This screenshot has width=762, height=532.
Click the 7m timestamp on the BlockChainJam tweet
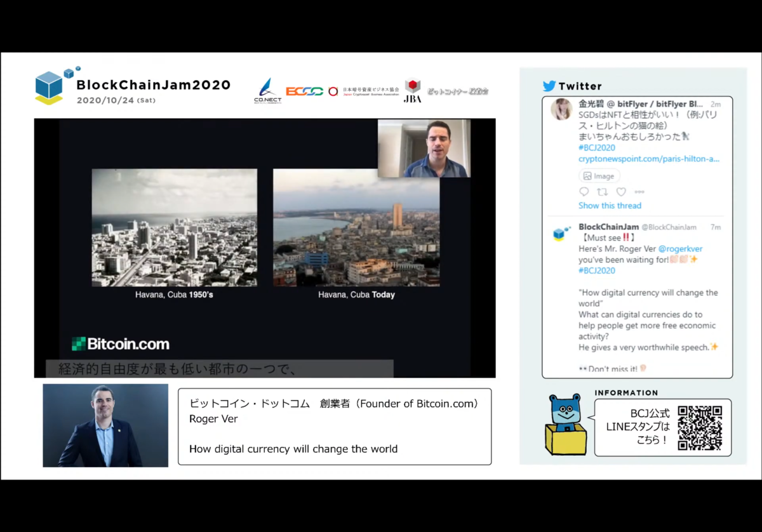[x=716, y=227]
